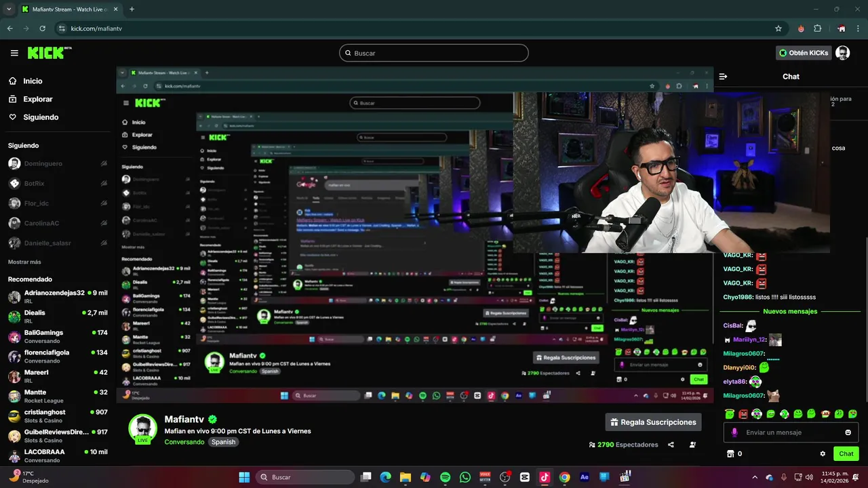Viewport: 868px width, 488px height.
Task: Toggle notifications for CarolinaAC
Action: coord(104,223)
